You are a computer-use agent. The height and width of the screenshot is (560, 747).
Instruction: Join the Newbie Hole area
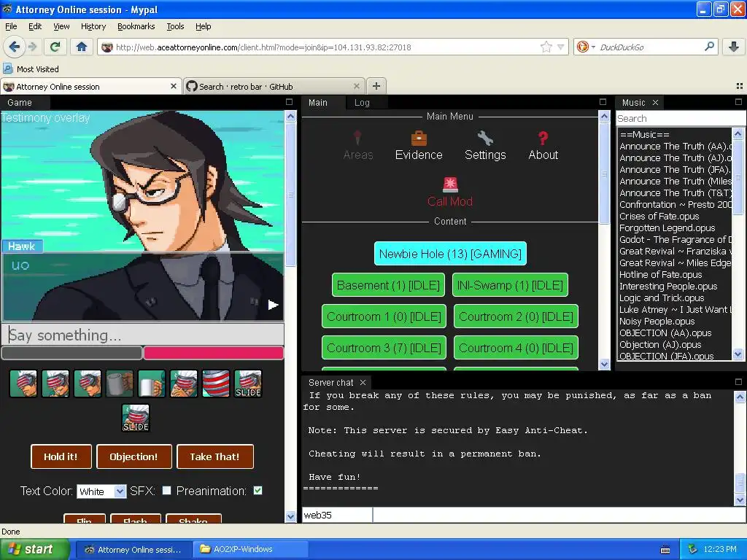pos(450,254)
